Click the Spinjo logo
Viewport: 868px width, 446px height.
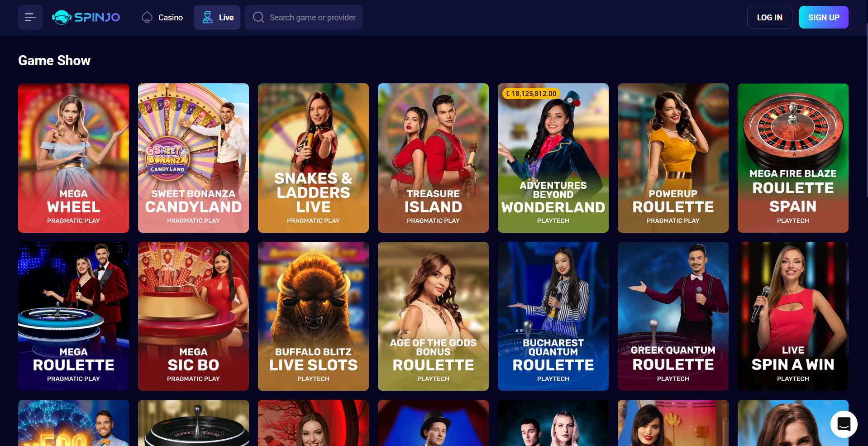[x=86, y=18]
